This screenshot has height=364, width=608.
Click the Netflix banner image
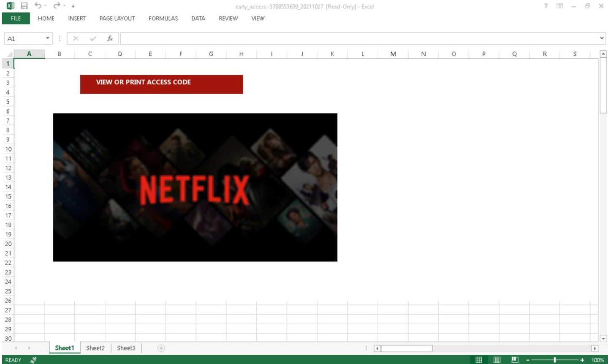pyautogui.click(x=195, y=187)
